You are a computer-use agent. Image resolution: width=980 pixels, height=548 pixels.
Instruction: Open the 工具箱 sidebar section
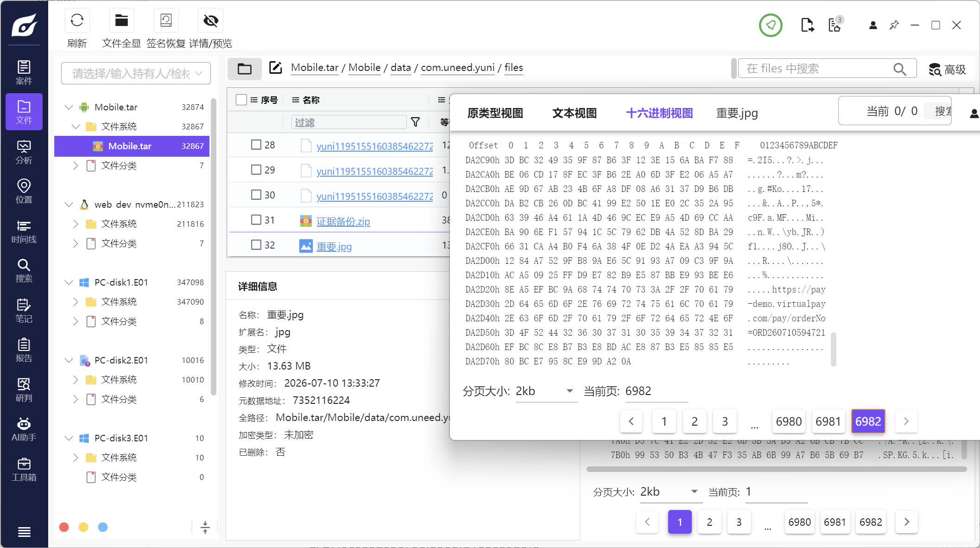(24, 469)
